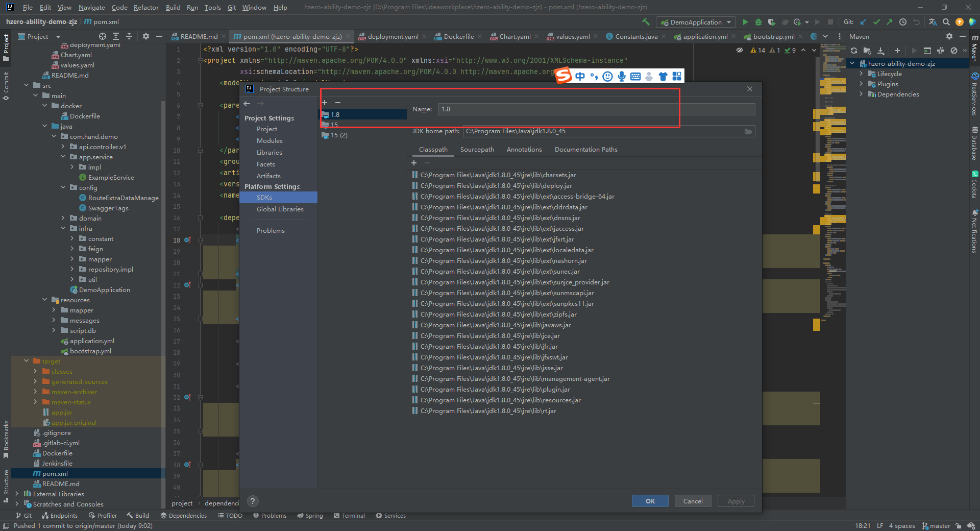Open the Tools menu
Viewport: 980px width, 531px height.
[212, 7]
